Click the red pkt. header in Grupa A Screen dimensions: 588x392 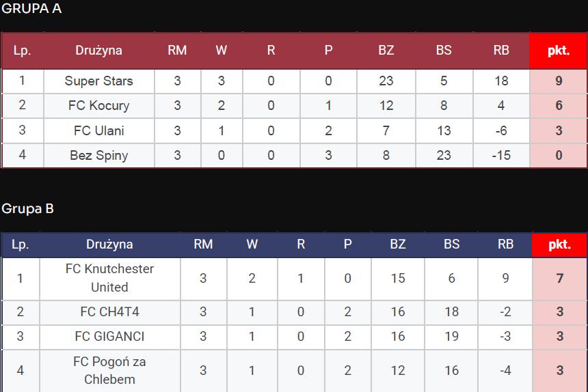559,51
